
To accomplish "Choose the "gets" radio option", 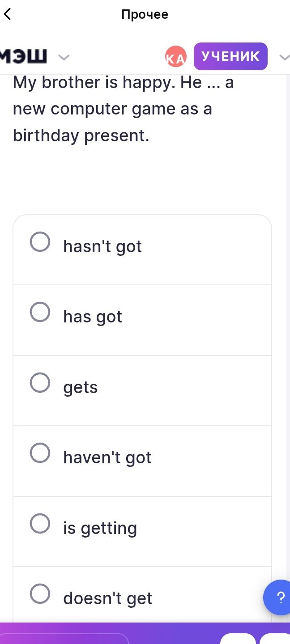I will coord(40,382).
